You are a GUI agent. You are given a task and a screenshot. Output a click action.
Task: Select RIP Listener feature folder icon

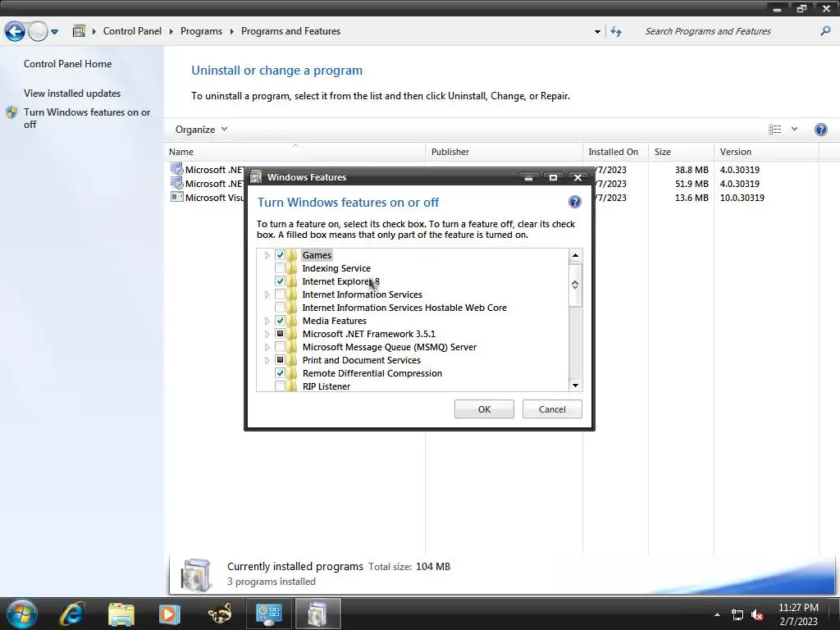(x=292, y=386)
